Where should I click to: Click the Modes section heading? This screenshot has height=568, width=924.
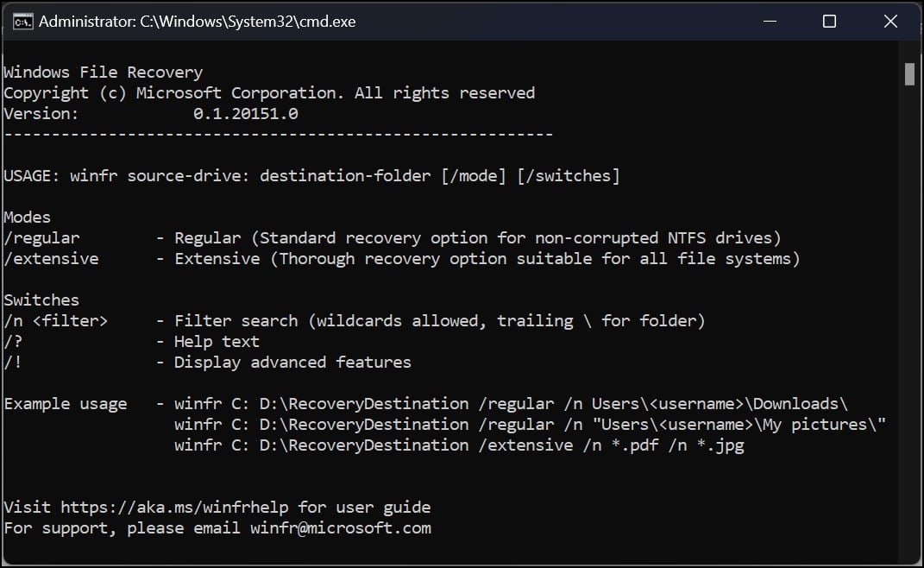28,218
